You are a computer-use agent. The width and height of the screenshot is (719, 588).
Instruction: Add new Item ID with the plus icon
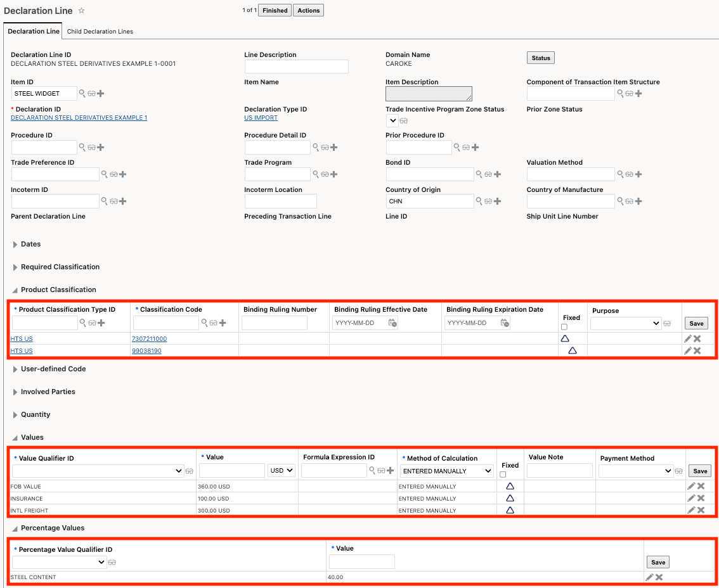[101, 94]
